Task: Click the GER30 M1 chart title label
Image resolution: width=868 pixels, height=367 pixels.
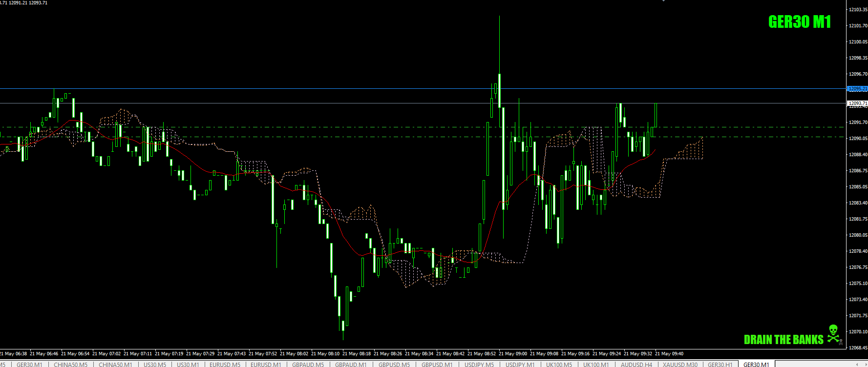Action: 799,22
